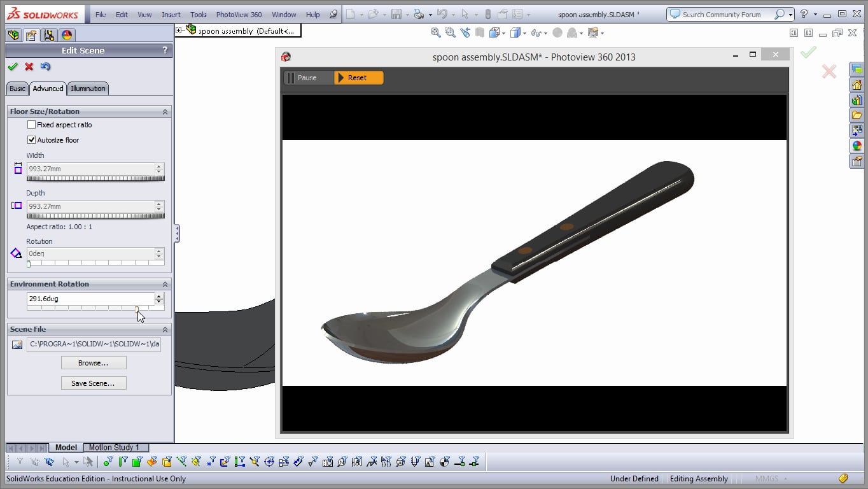
Task: Open the Insert menu
Action: tap(171, 15)
